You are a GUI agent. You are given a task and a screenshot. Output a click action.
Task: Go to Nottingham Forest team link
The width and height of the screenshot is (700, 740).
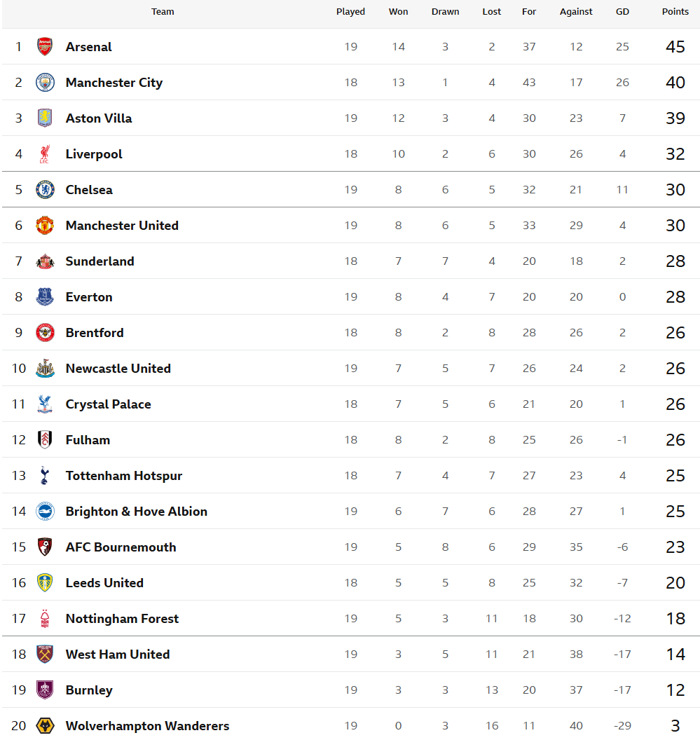(x=122, y=619)
